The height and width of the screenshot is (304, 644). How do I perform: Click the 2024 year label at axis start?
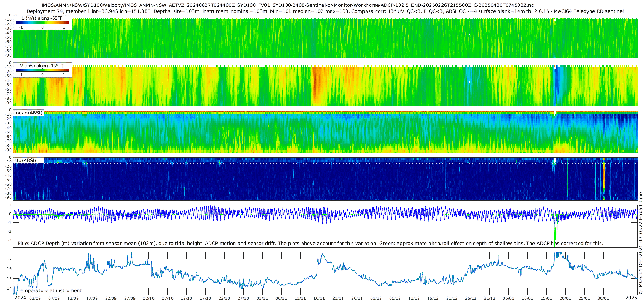coord(20,298)
